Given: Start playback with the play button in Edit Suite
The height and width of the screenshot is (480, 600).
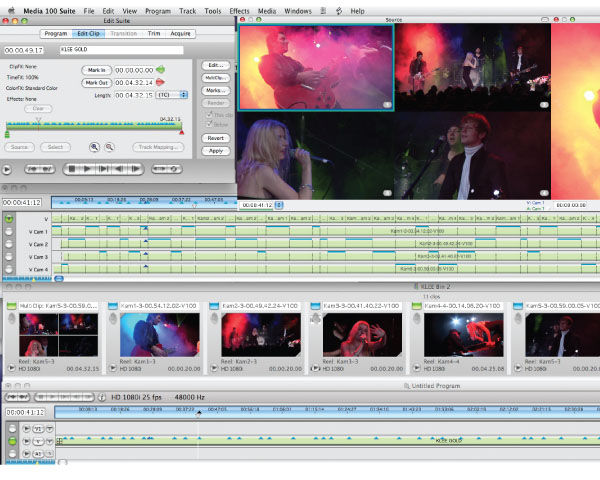Looking at the screenshot, I should tap(87, 169).
